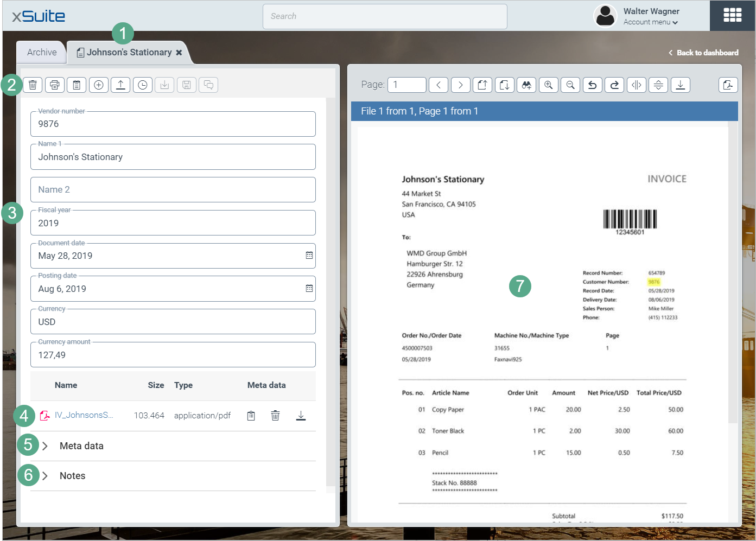The width and height of the screenshot is (756, 541).
Task: Click the binoculars search icon in the viewer
Action: [526, 85]
